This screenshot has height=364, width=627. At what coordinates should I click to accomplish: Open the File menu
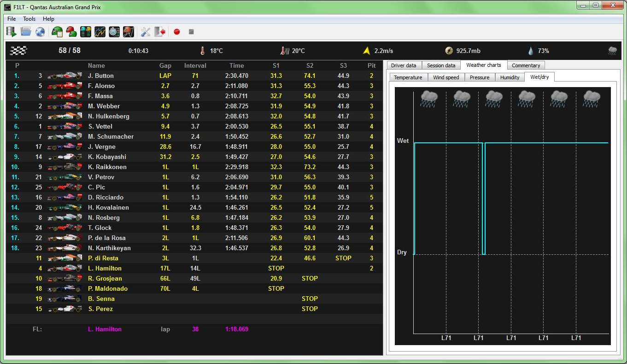tap(12, 19)
